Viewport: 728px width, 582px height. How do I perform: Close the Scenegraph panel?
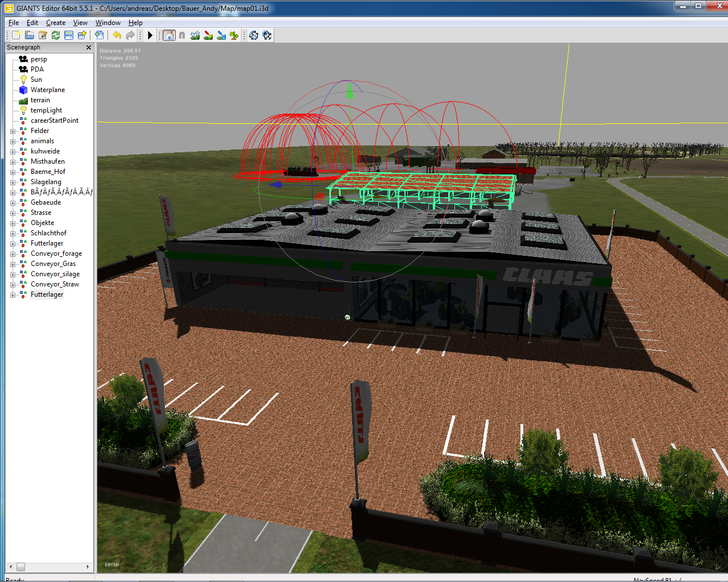89,48
